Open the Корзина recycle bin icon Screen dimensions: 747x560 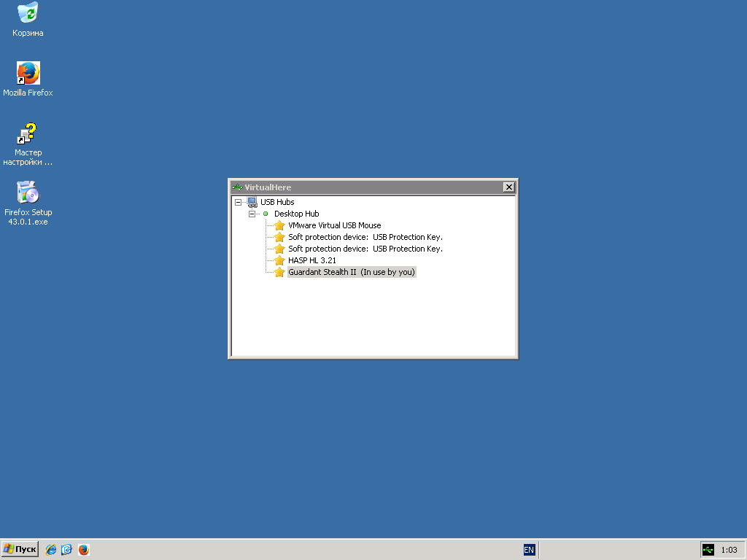pos(28,13)
